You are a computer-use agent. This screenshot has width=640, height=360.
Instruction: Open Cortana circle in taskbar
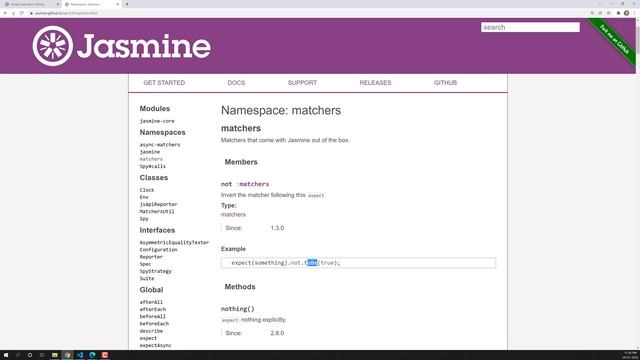(30, 355)
